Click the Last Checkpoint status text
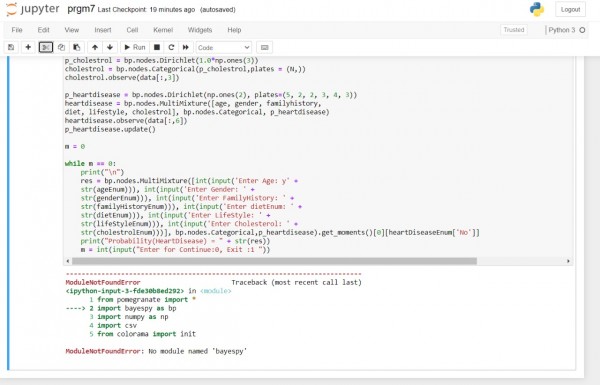The height and width of the screenshot is (385, 600). [147, 10]
